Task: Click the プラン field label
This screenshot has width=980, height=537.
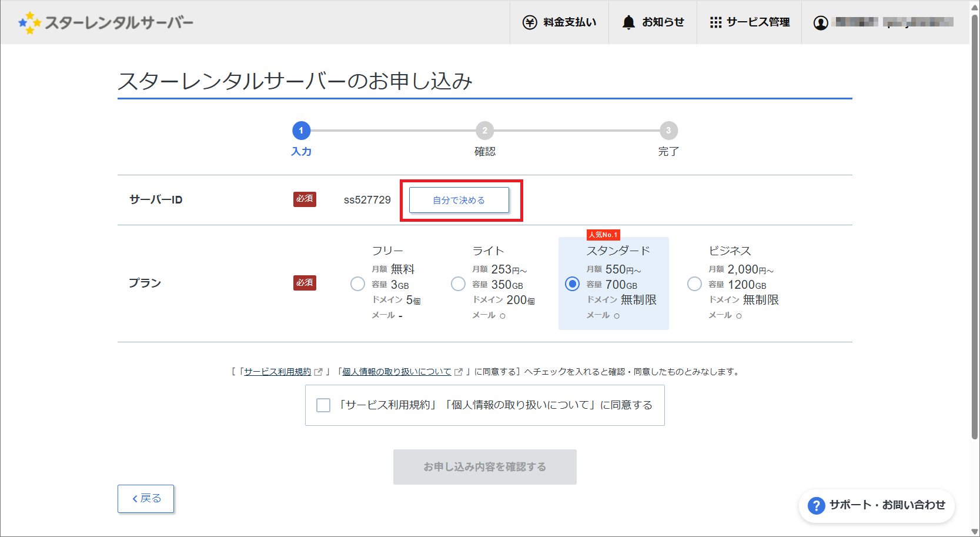Action: click(x=145, y=283)
